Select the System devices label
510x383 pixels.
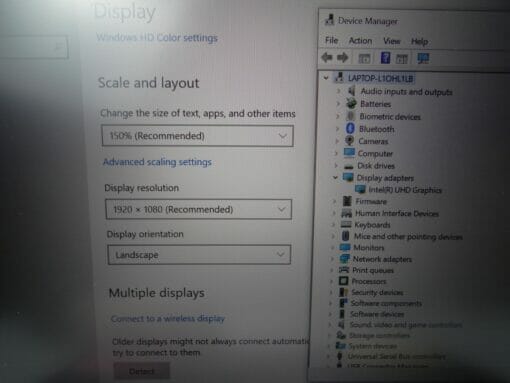click(x=373, y=346)
